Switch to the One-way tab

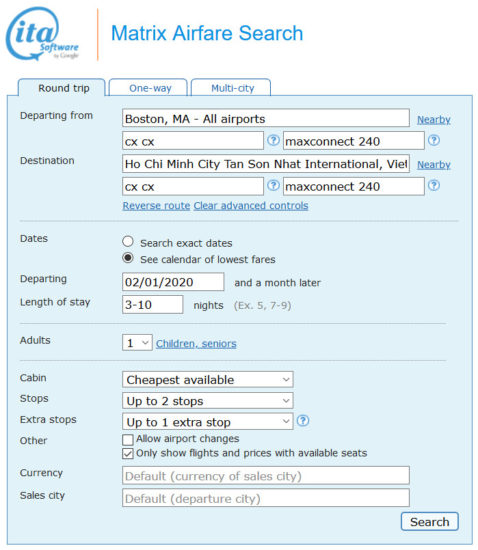149,88
